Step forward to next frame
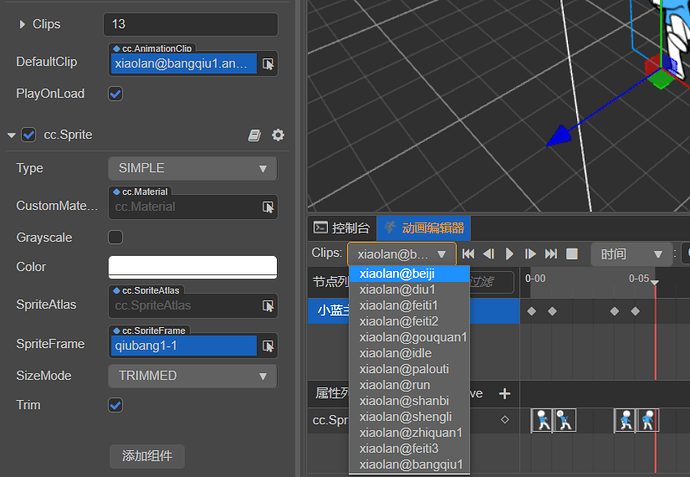 (x=530, y=254)
